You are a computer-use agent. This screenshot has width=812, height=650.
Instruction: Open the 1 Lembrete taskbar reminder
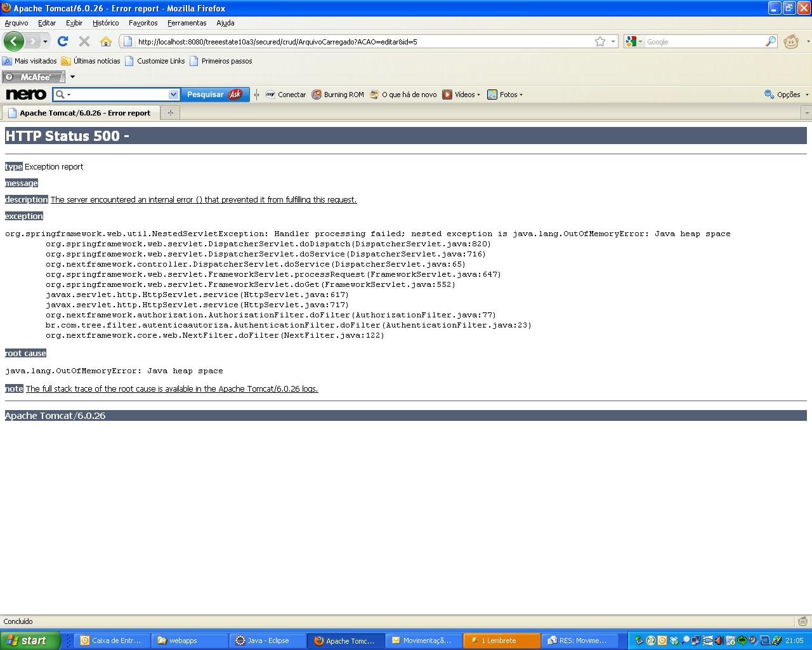point(502,640)
